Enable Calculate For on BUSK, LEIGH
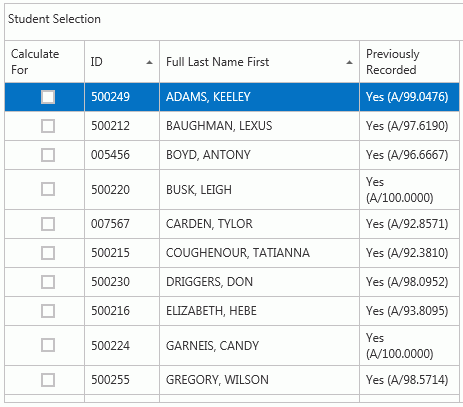The image size is (463, 407). pos(48,189)
